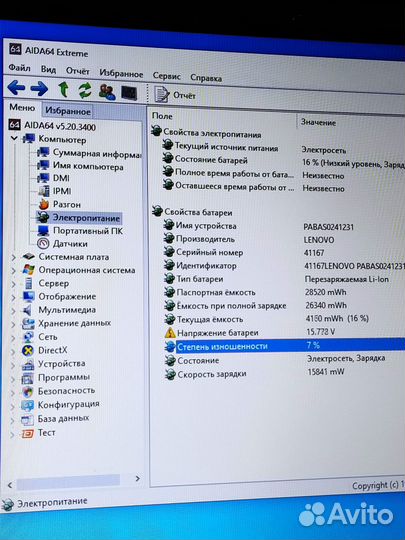Click the Сеть network icon
This screenshot has width=405, height=540.
coord(28,337)
